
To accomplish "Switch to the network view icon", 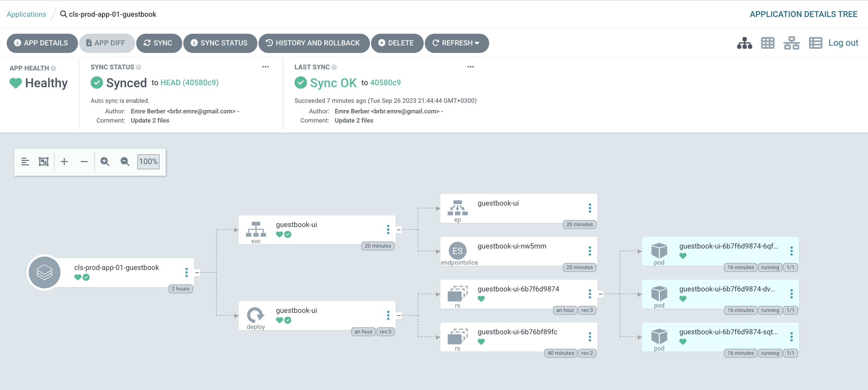I will point(791,43).
